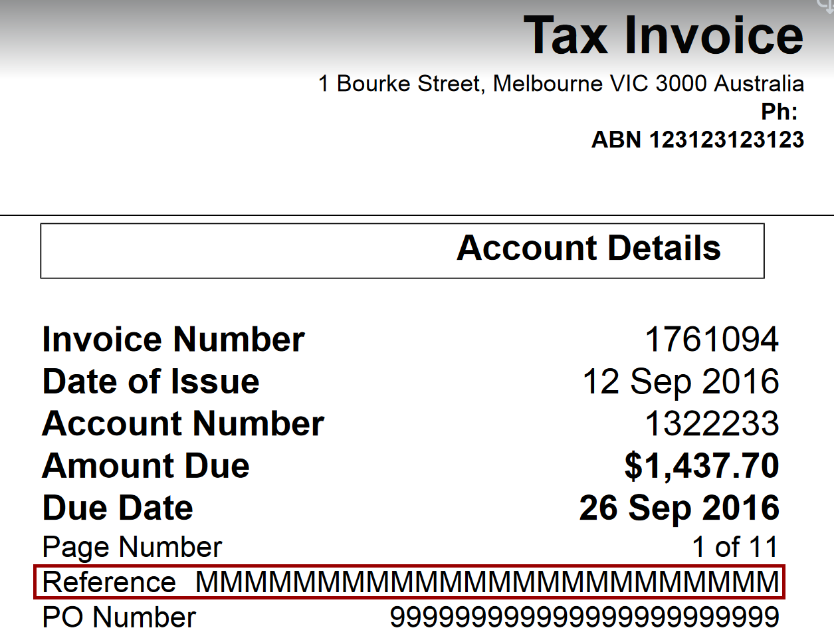Screen dimensions: 834x644
Task: Click the date 12 Sep 2016
Action: (x=680, y=381)
